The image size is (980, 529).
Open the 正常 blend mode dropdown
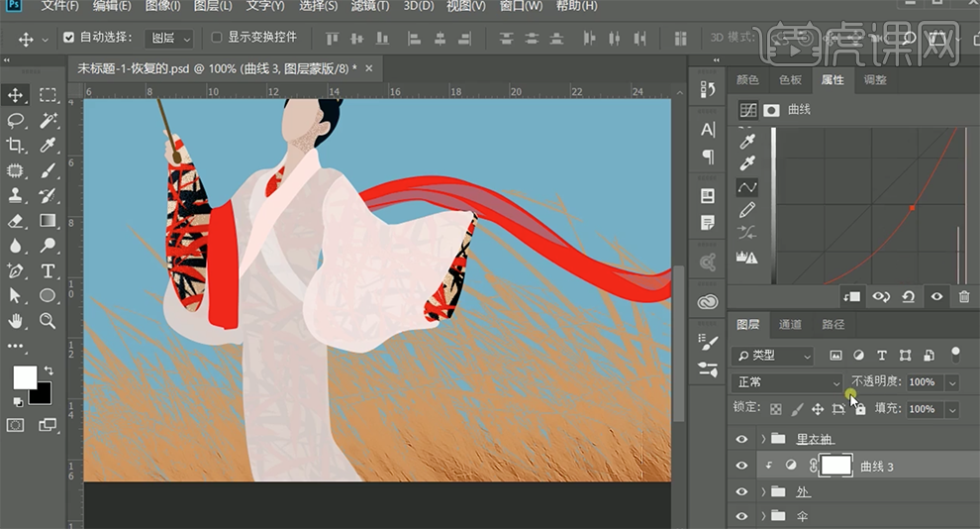point(787,382)
